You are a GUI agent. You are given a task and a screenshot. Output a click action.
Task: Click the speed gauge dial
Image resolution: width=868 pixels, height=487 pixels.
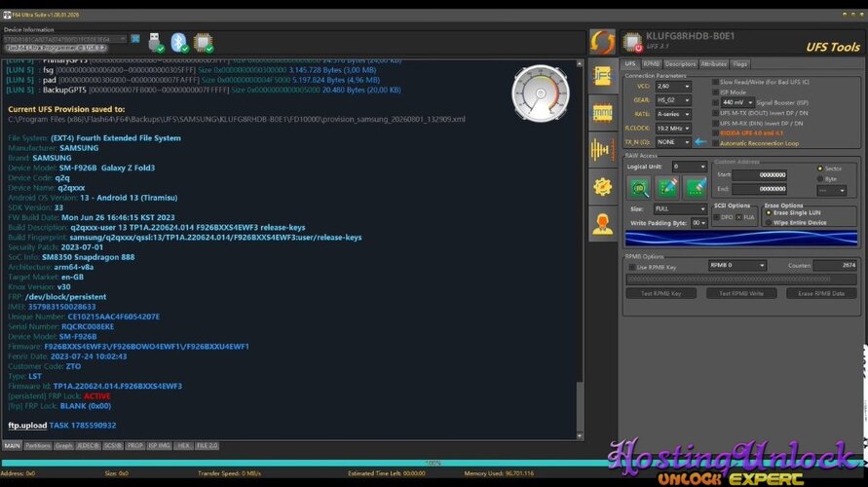(x=541, y=94)
